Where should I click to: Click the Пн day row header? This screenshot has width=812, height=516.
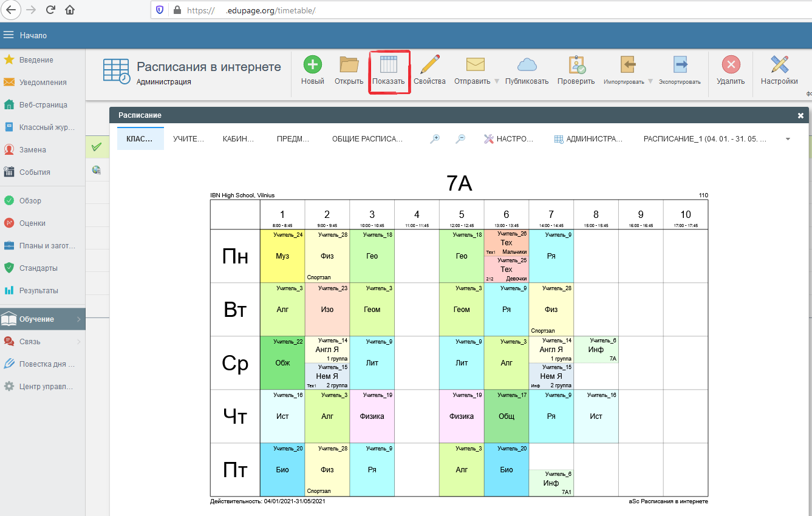[x=235, y=256]
